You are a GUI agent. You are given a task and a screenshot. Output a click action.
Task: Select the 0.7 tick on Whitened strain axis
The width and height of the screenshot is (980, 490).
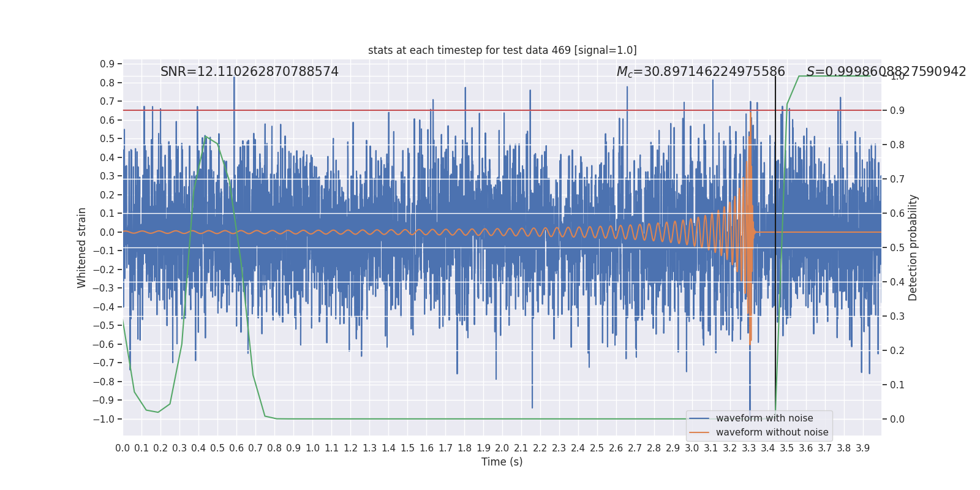click(107, 102)
